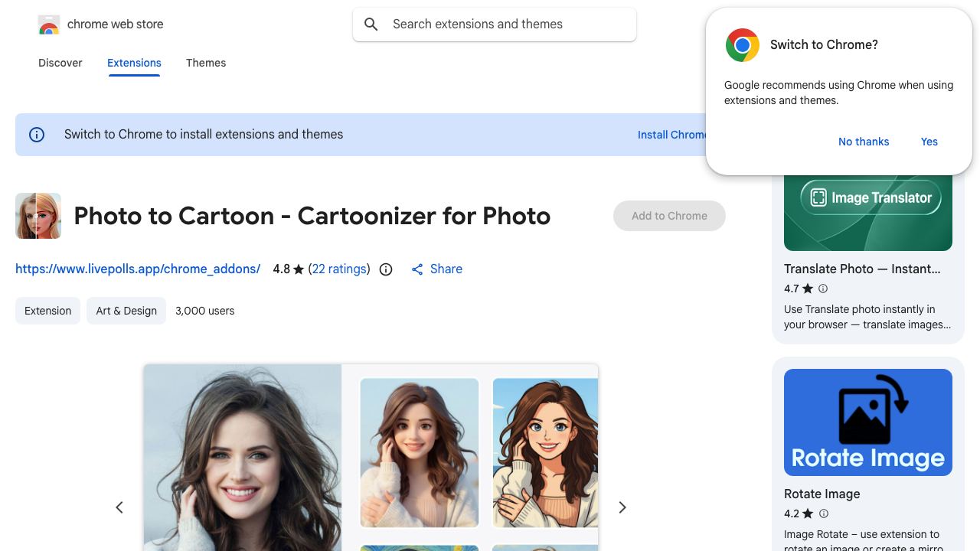Image resolution: width=980 pixels, height=551 pixels.
Task: Click the Extension category chip
Action: [x=47, y=311]
